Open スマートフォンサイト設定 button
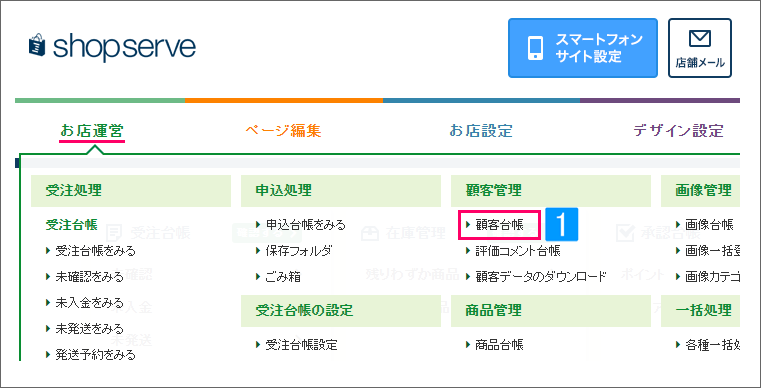761x388 pixels. click(582, 48)
